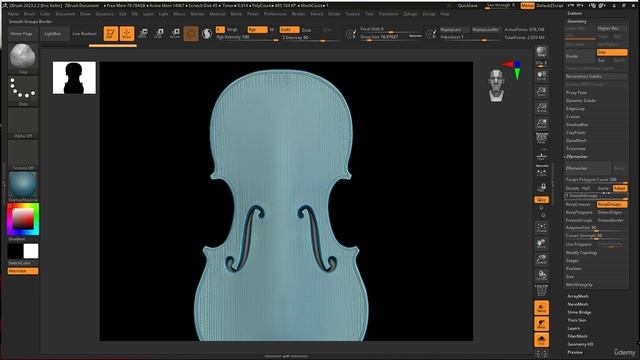Click the sculptris-style sphere icon in toolbar
The width and height of the screenshot is (640, 360).
coord(207,33)
